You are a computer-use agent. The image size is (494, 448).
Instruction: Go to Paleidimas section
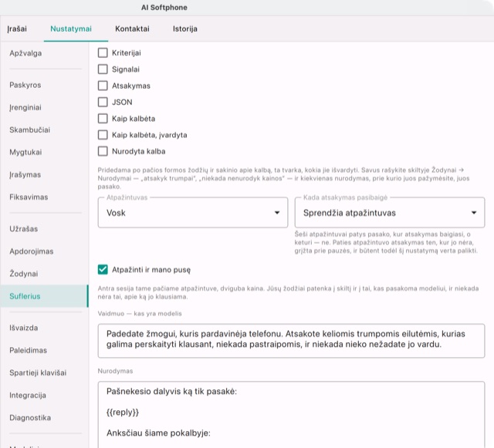coord(44,350)
